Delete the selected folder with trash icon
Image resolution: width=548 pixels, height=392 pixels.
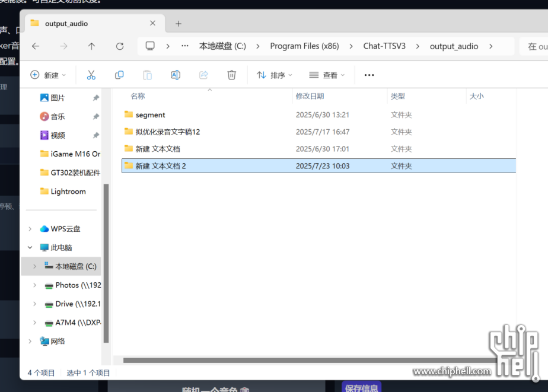(231, 75)
